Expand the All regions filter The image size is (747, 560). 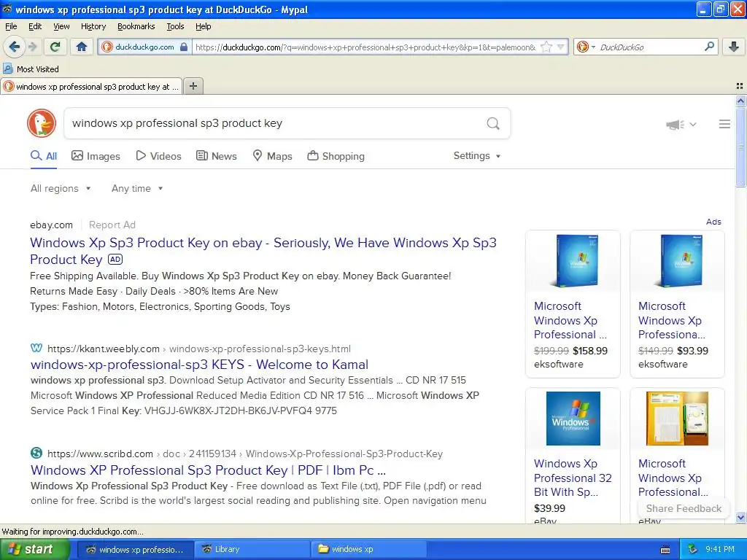(61, 189)
